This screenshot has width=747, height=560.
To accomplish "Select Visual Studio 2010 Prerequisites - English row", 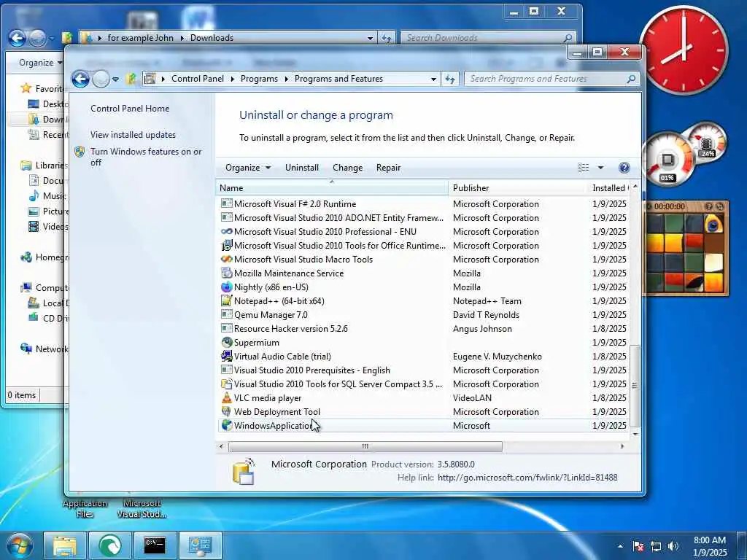I will 424,370.
